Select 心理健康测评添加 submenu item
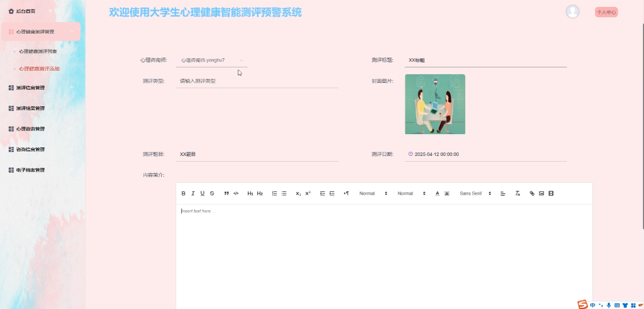This screenshot has height=309, width=644. (39, 69)
